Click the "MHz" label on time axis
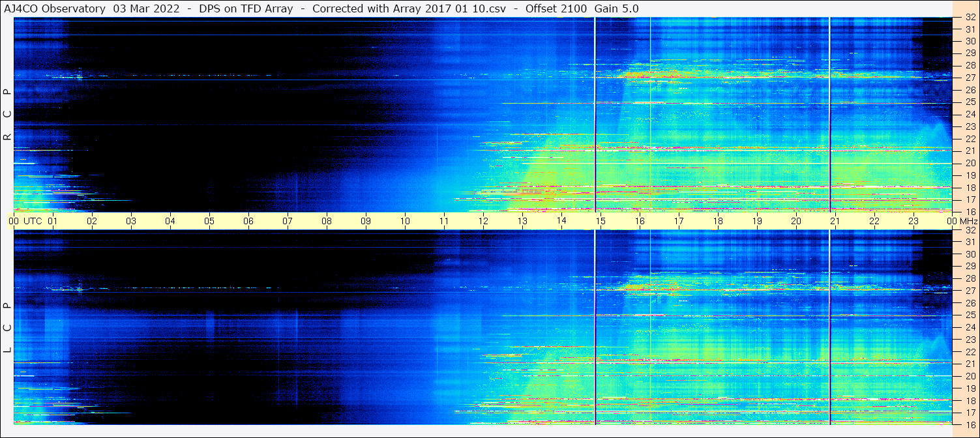 (968, 222)
